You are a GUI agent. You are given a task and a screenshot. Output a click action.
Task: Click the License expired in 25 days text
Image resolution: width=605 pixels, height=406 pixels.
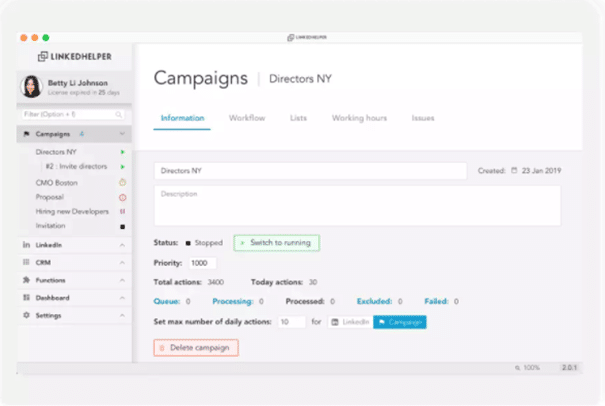pos(84,93)
